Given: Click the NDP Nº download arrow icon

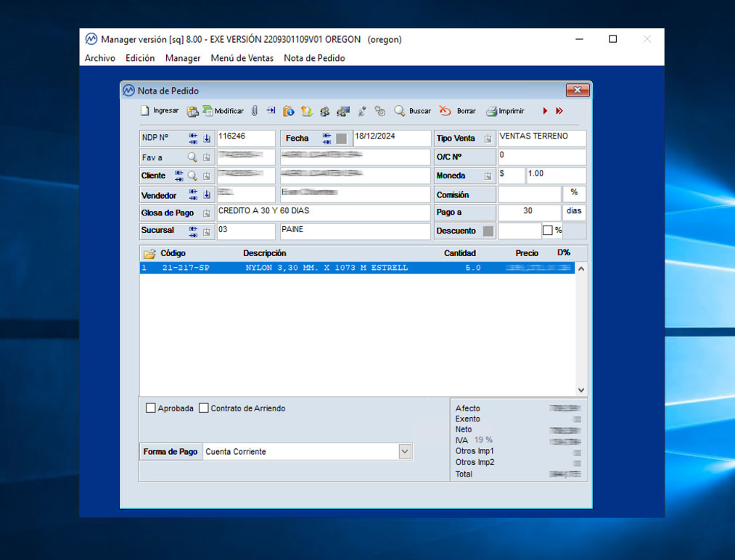Looking at the screenshot, I should pos(207,139).
